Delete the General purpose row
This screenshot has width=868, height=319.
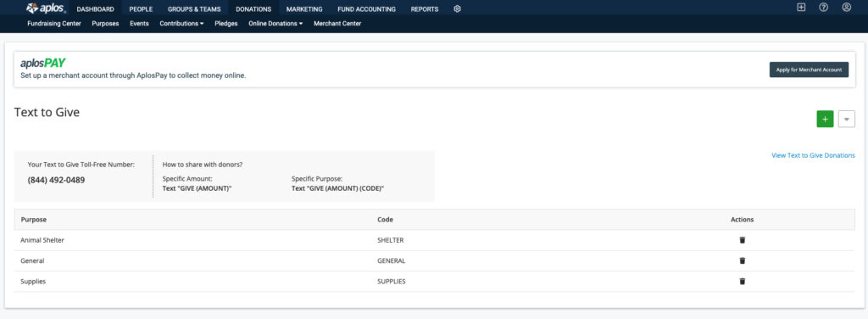(x=743, y=260)
